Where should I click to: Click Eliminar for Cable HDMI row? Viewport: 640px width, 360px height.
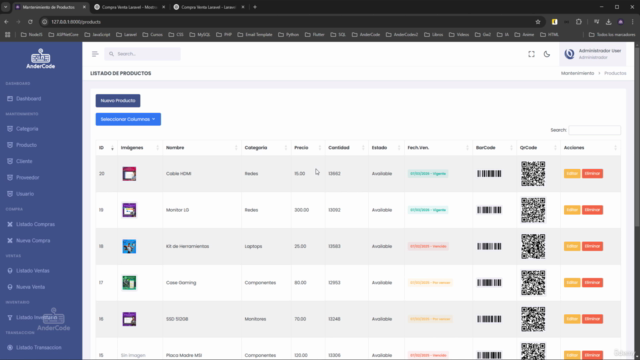coord(592,173)
